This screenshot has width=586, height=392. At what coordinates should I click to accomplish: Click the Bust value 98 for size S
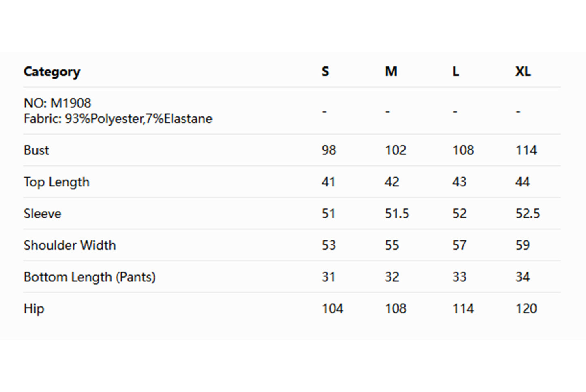(x=329, y=150)
